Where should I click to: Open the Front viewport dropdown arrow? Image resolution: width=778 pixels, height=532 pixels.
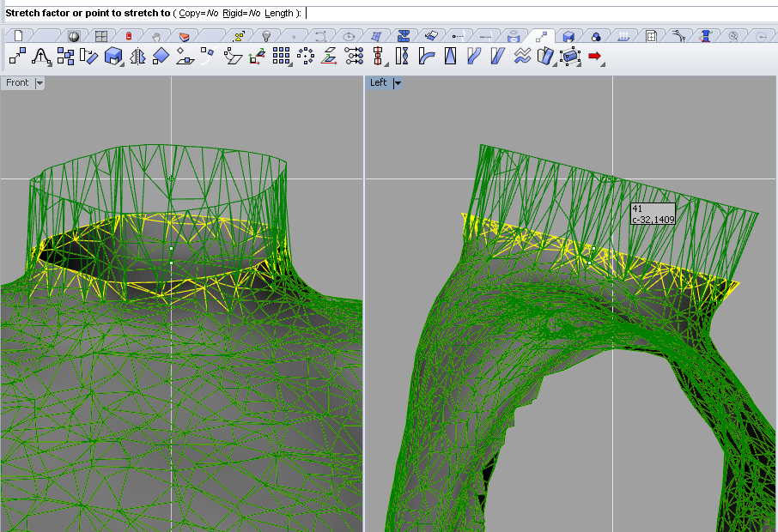(40, 83)
